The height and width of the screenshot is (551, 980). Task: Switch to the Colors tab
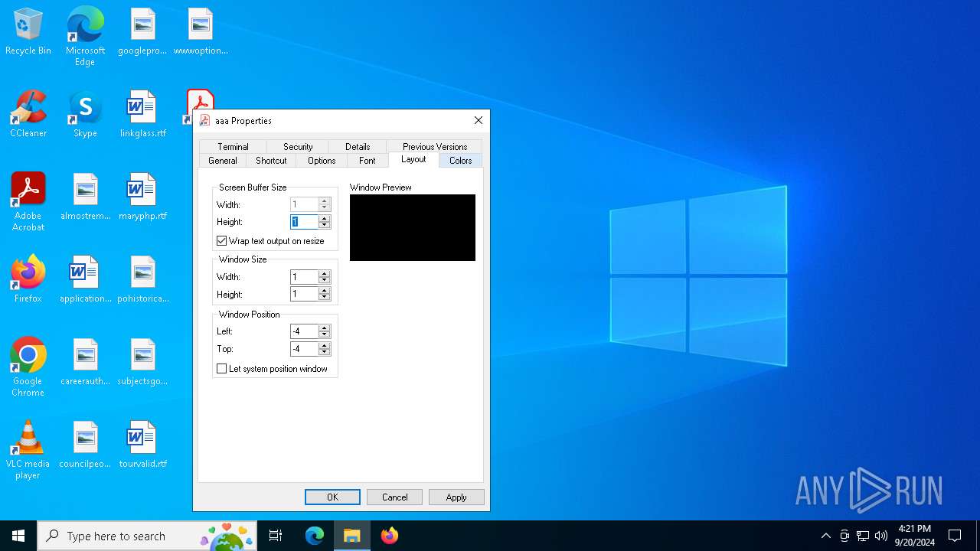click(x=461, y=161)
